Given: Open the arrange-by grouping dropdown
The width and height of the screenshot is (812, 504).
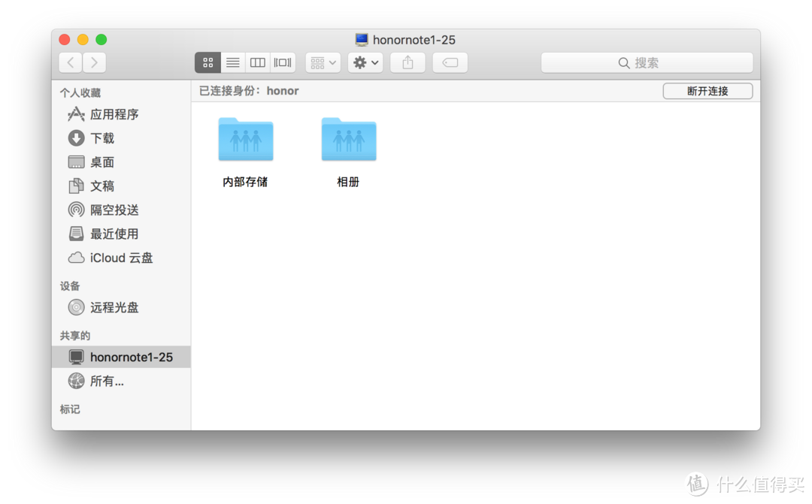Looking at the screenshot, I should (323, 62).
